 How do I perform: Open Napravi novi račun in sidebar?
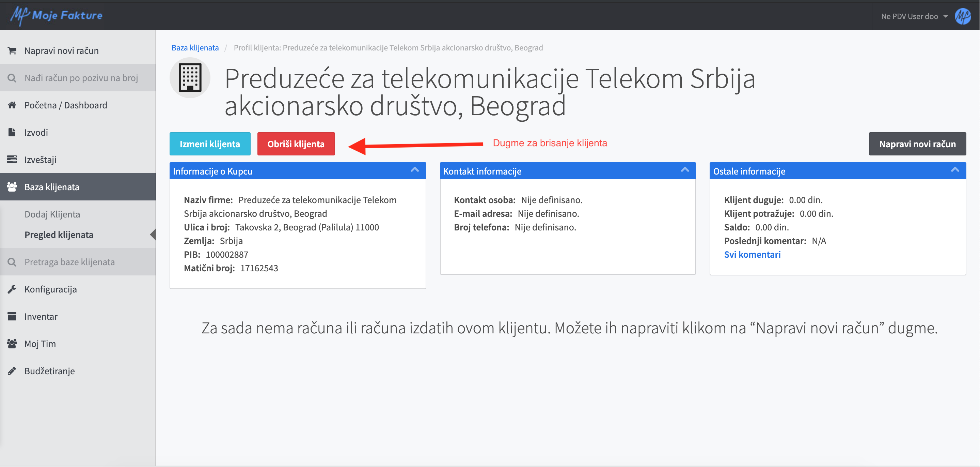(x=78, y=51)
